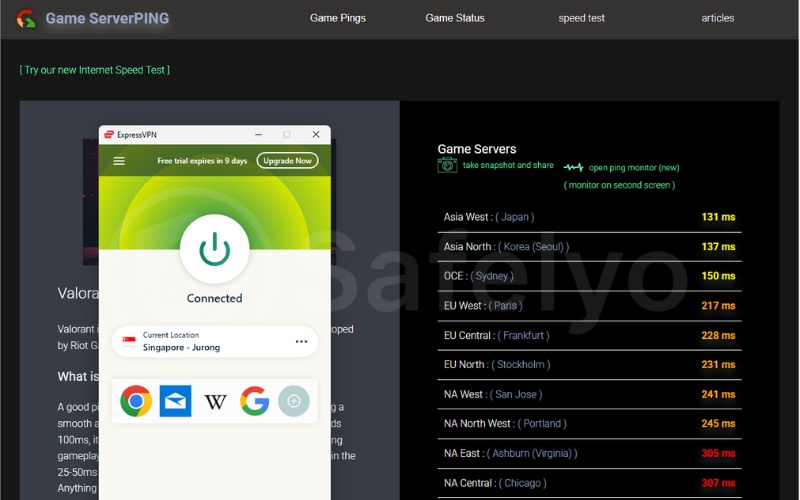Click open ping monitor (new) link
Image resolution: width=800 pixels, height=500 pixels.
pyautogui.click(x=634, y=167)
